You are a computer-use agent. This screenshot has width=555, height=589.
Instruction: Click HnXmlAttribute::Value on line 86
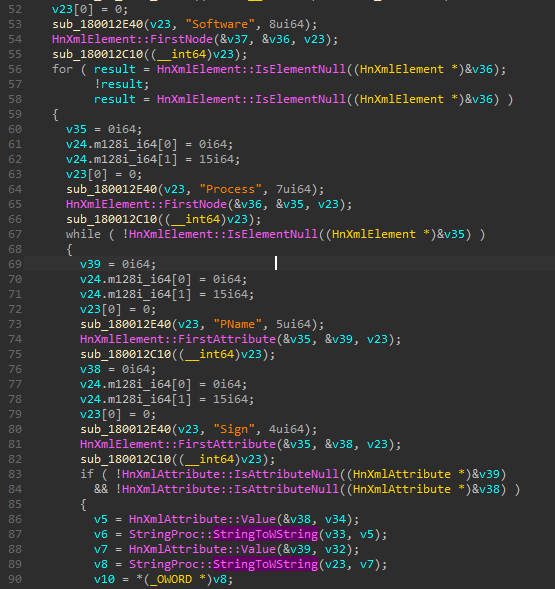203,519
